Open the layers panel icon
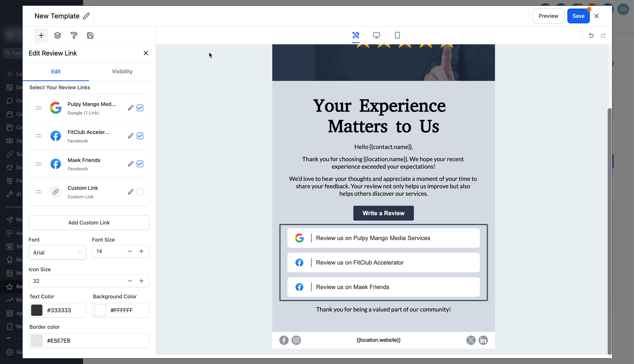 pyautogui.click(x=58, y=36)
